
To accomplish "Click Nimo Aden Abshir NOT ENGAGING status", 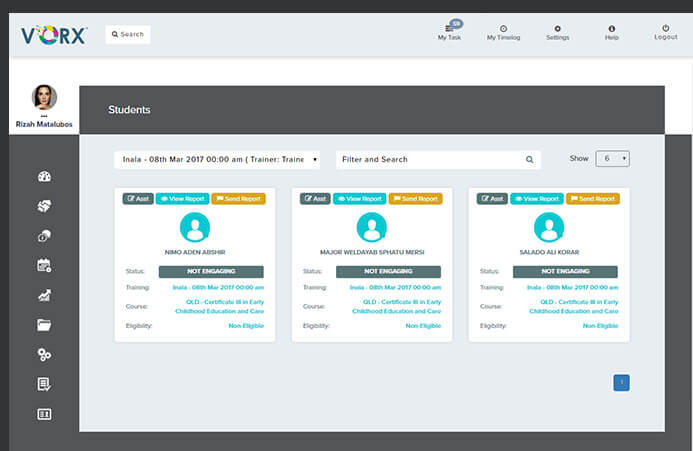I will (x=211, y=271).
